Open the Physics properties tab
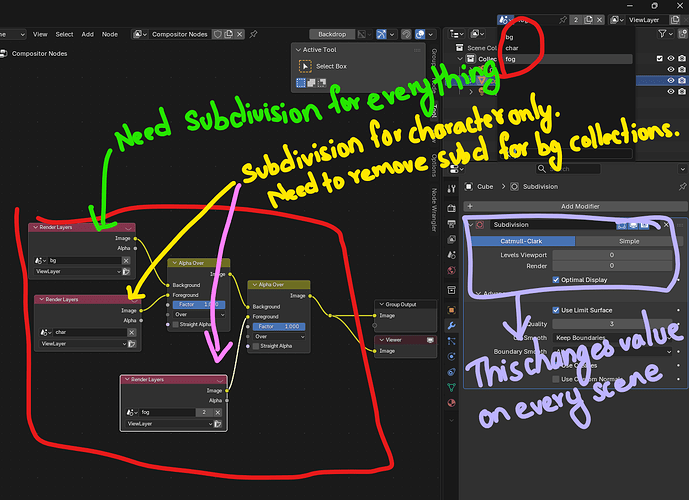Image resolution: width=689 pixels, height=500 pixels. [451, 356]
